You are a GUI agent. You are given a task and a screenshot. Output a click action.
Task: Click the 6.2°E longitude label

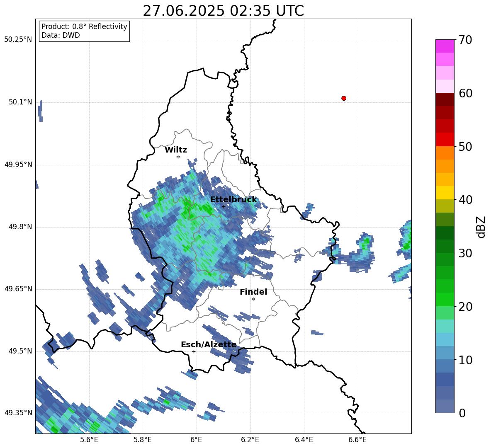[250, 440]
